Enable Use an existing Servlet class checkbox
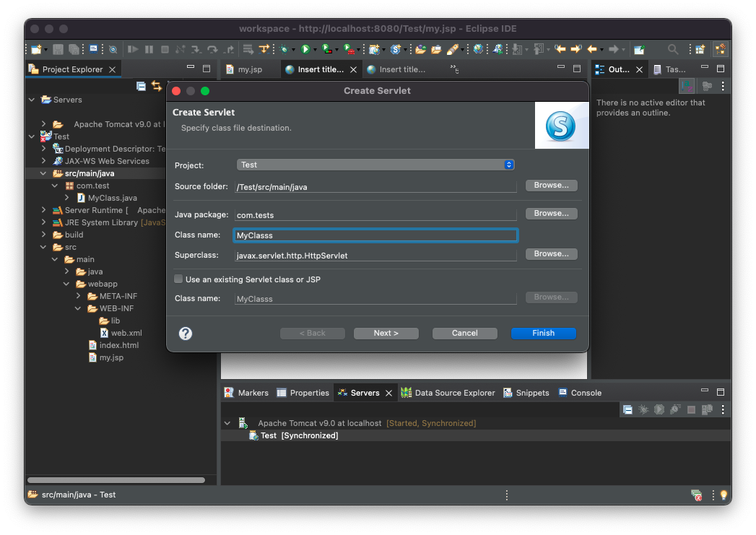Image resolution: width=756 pixels, height=535 pixels. pos(178,279)
